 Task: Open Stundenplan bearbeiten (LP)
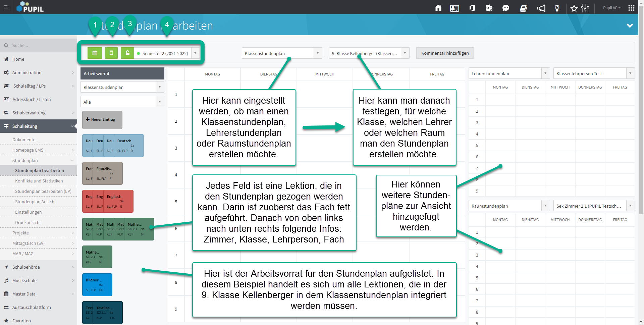(x=39, y=191)
